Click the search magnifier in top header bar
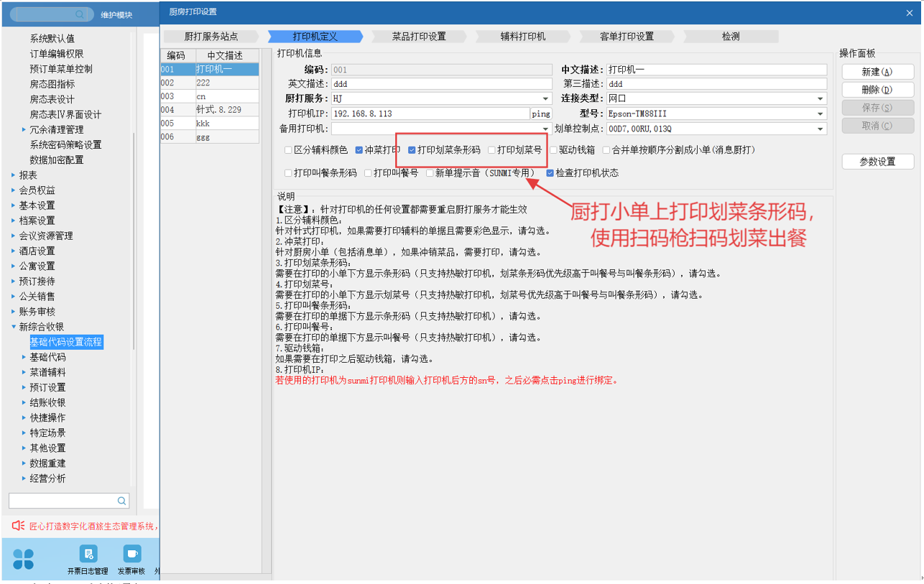 (x=80, y=14)
